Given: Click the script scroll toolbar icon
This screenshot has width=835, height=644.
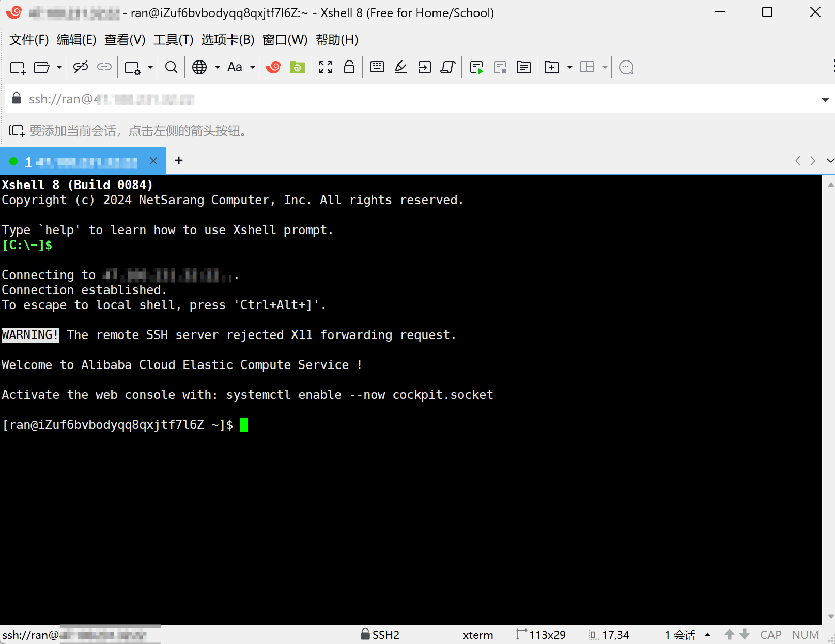Looking at the screenshot, I should [x=448, y=67].
